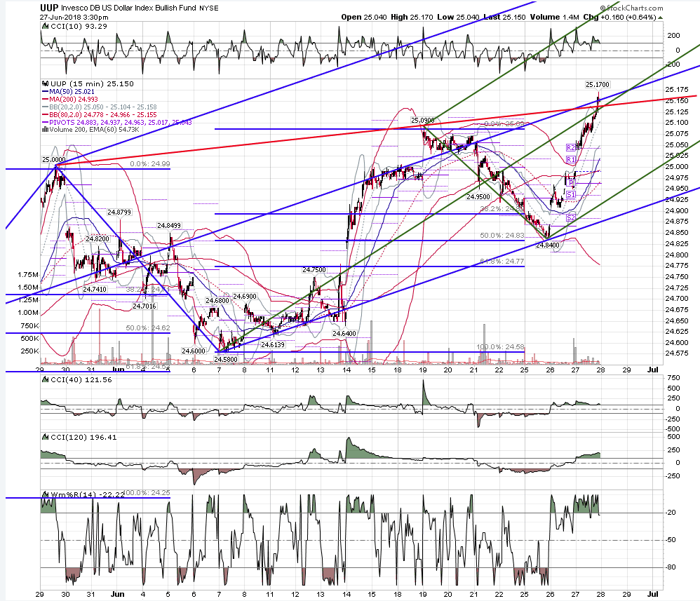Click the chart icon beside CCI(10)
The width and height of the screenshot is (700, 601).
pyautogui.click(x=45, y=27)
